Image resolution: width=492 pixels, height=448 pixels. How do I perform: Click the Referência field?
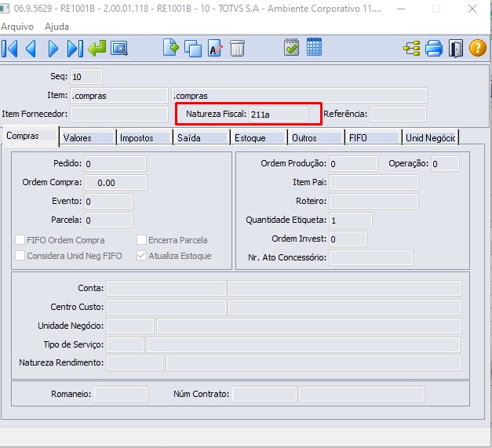(398, 114)
